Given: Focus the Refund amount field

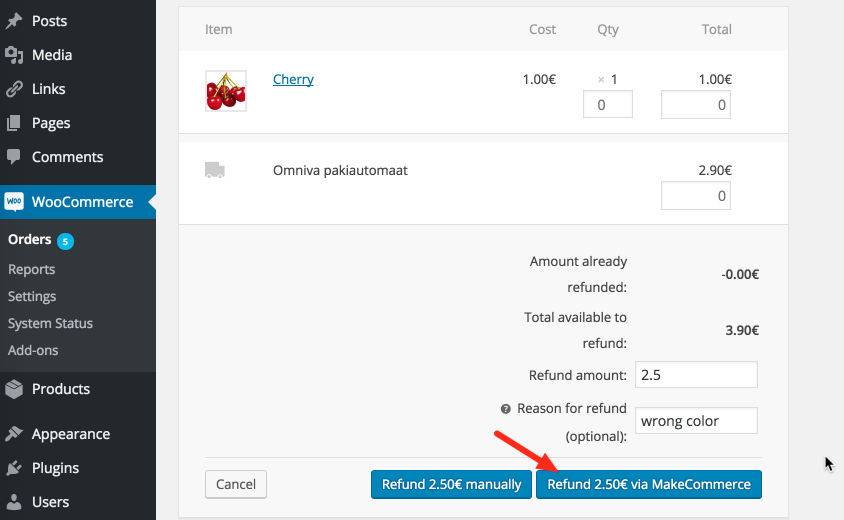Looking at the screenshot, I should 696,375.
